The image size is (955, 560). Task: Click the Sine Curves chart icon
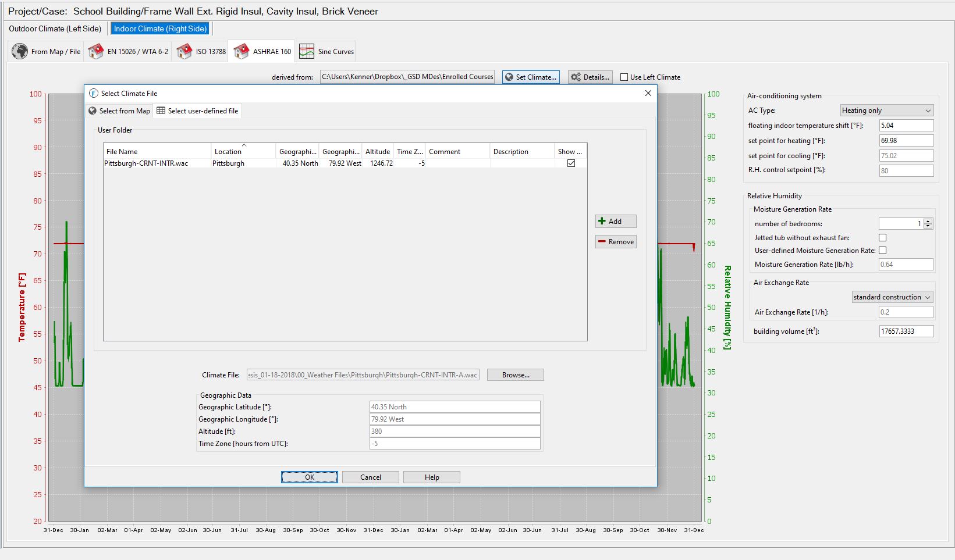(x=307, y=51)
